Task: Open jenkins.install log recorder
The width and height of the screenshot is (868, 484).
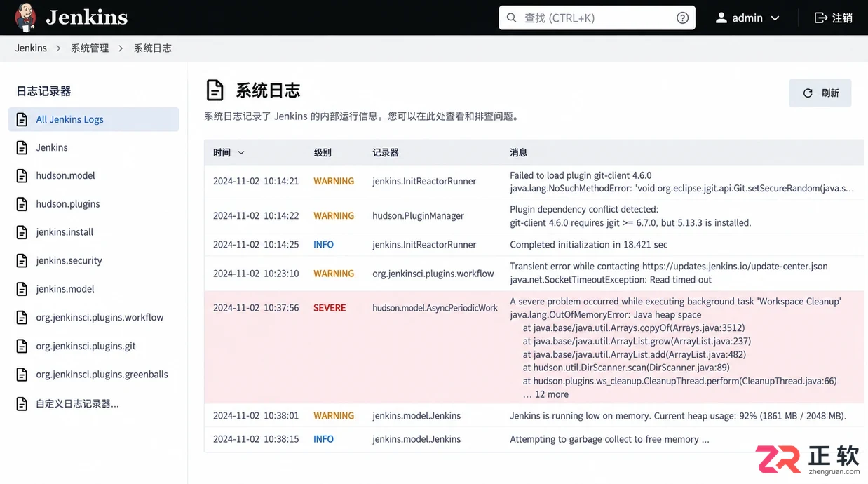Action: (x=65, y=232)
